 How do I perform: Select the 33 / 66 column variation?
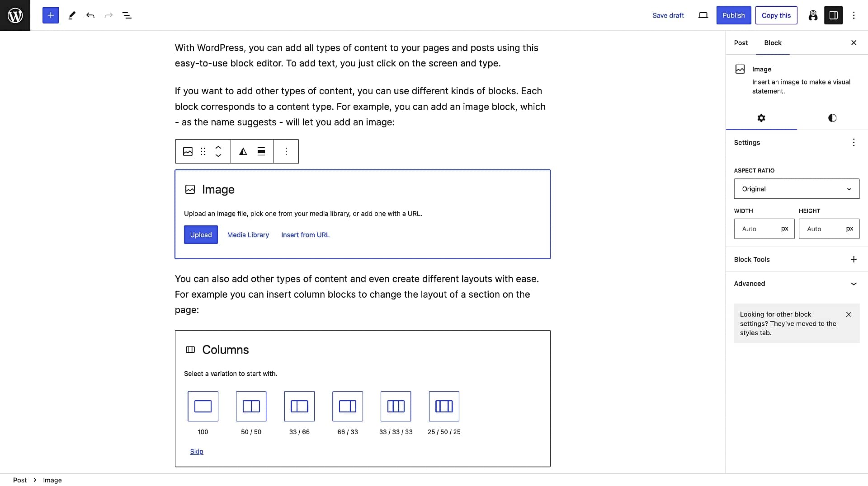[299, 407]
